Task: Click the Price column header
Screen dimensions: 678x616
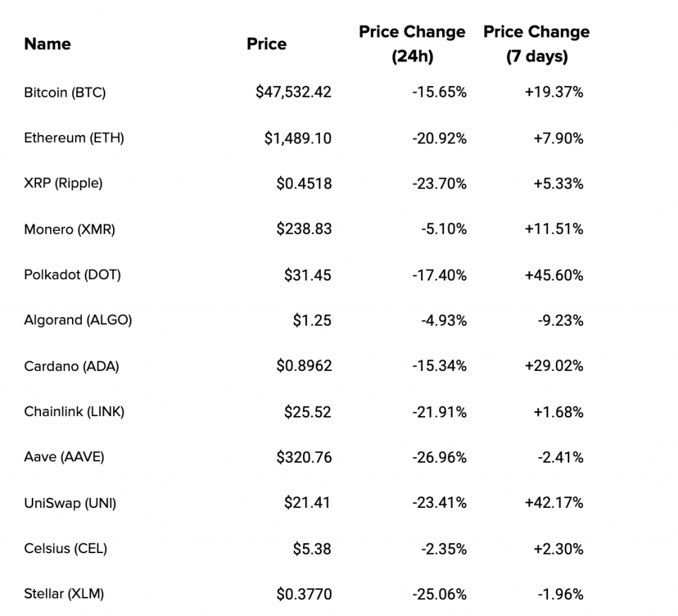Action: tap(266, 44)
